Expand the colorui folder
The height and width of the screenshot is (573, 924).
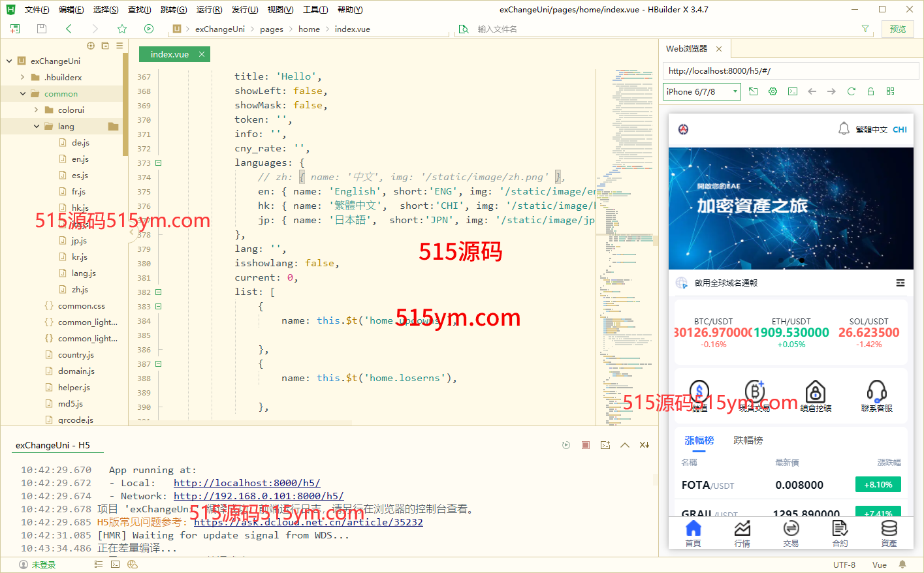(37, 110)
